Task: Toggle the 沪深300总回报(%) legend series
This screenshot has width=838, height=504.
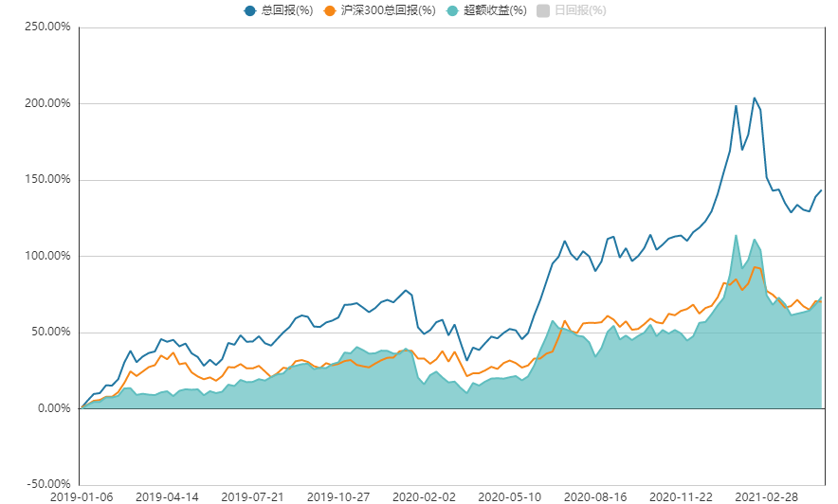Action: pyautogui.click(x=379, y=10)
